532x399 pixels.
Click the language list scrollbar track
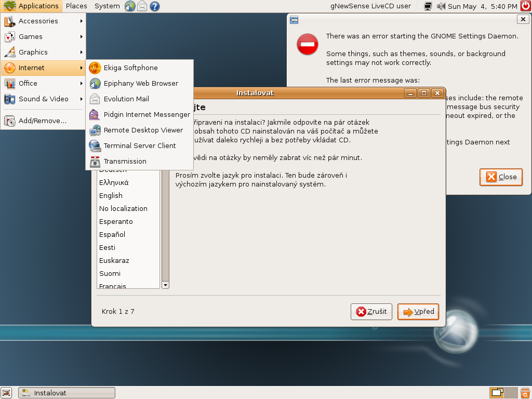click(x=165, y=225)
